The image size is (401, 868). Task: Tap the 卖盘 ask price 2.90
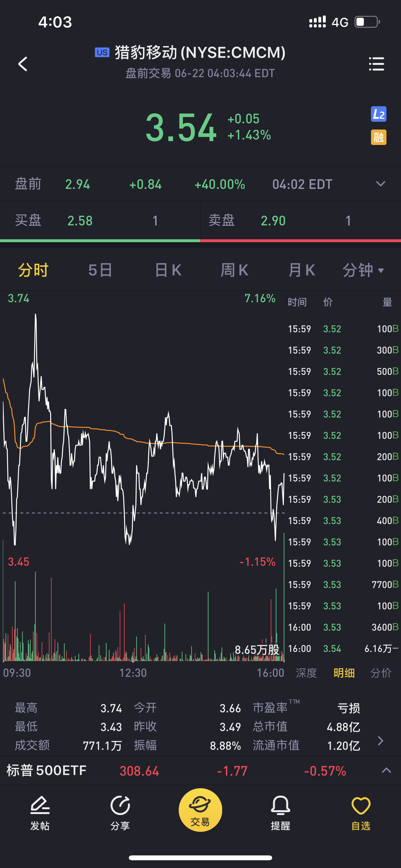pyautogui.click(x=273, y=221)
